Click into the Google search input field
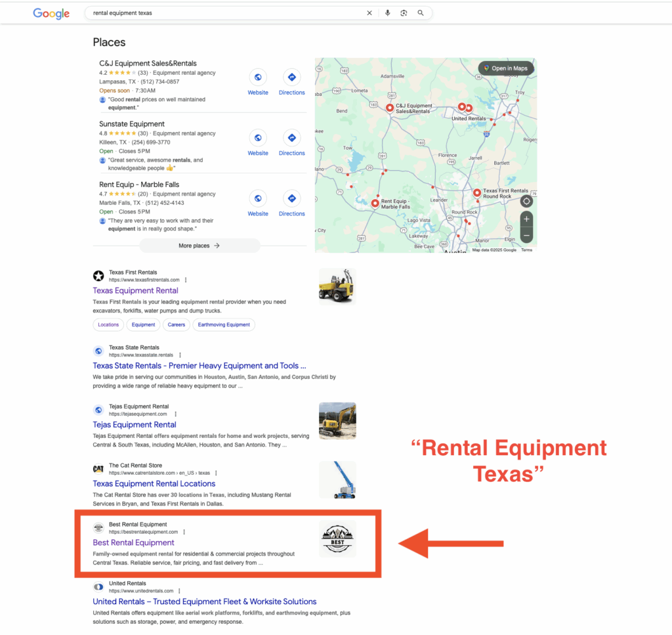 [223, 13]
